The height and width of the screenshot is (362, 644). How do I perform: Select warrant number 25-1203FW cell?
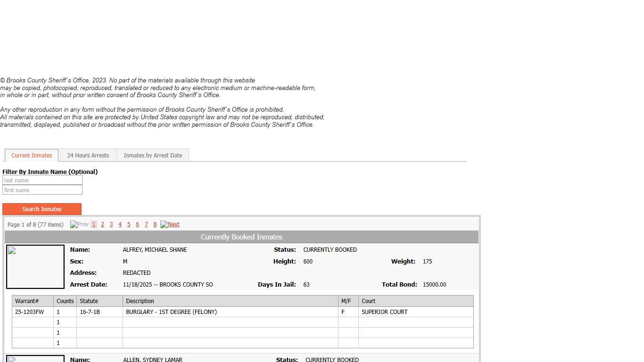[29, 312]
